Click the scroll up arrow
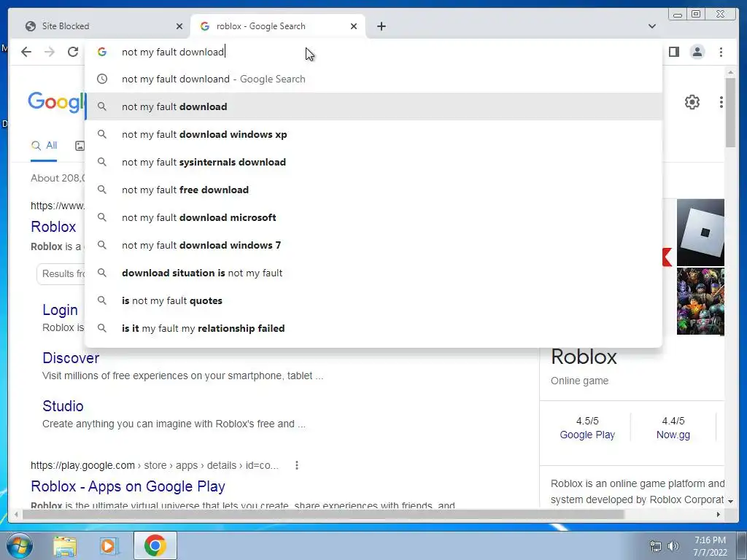 730,72
